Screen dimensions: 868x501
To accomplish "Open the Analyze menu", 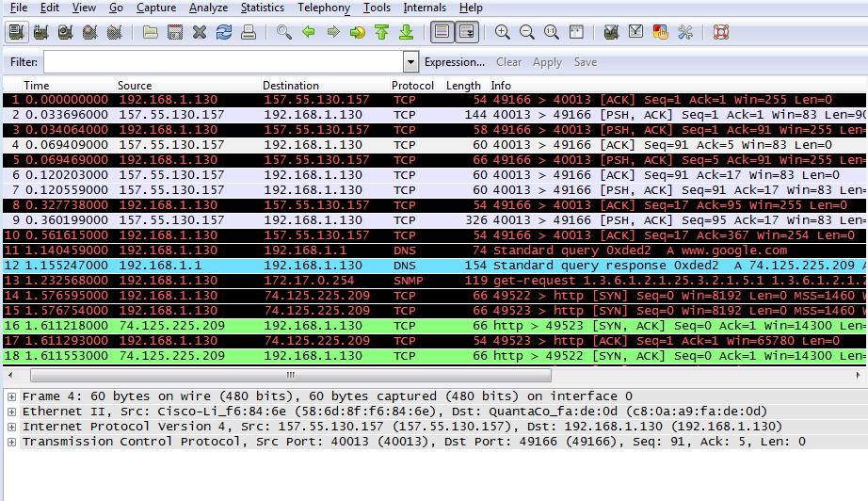I will pos(208,8).
